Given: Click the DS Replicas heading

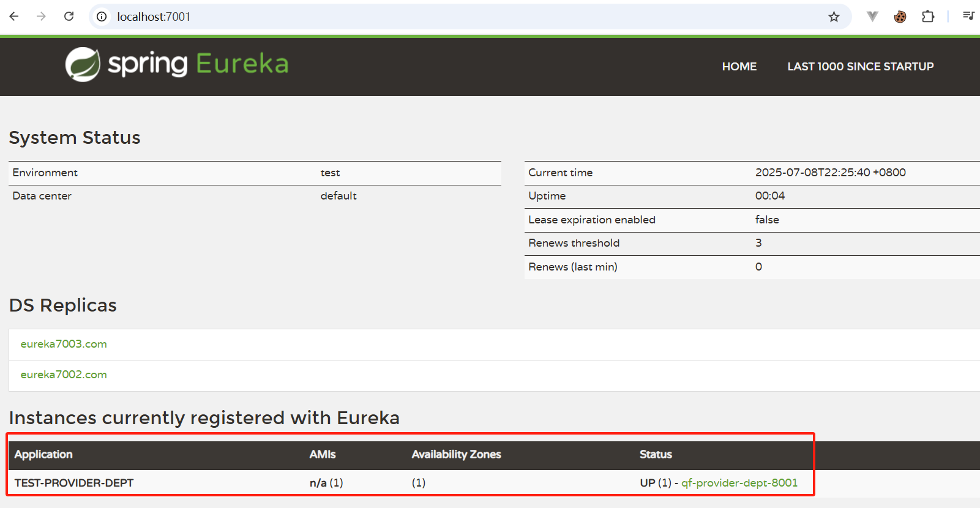Looking at the screenshot, I should pyautogui.click(x=62, y=305).
